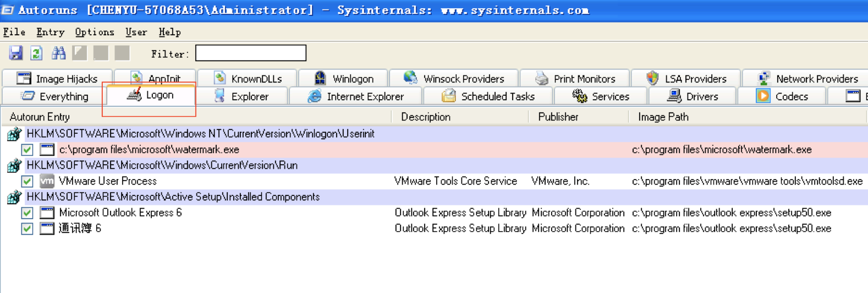Click the watermark.exe entry icon
The image size is (868, 293).
pos(47,150)
